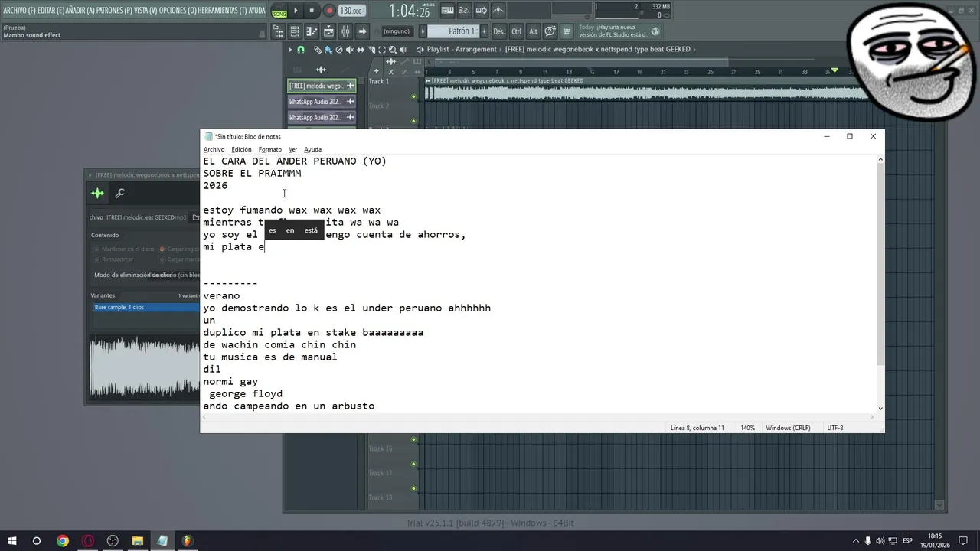Click the globe icon in news panel
This screenshot has height=551, width=980.
(655, 31)
